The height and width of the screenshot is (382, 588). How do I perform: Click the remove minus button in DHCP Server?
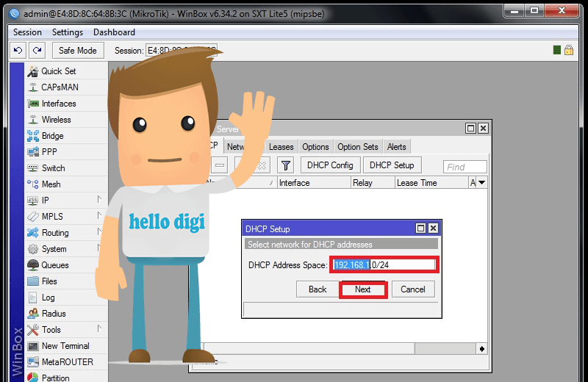220,165
